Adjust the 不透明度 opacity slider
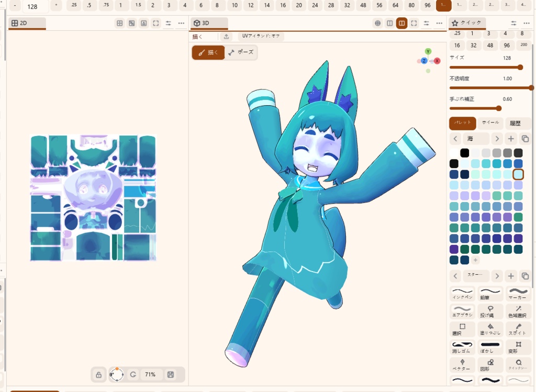Viewport: 536px width, 392px height. pos(490,88)
